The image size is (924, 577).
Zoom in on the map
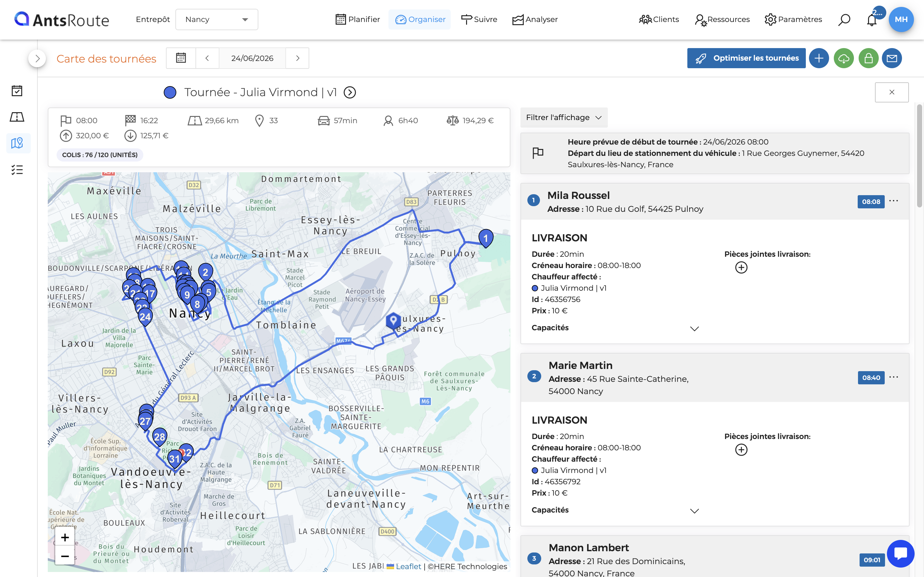[x=65, y=537]
